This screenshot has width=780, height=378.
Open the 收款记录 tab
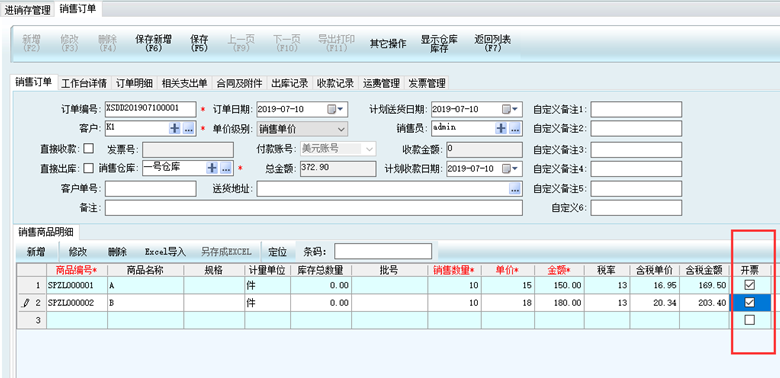coord(336,84)
